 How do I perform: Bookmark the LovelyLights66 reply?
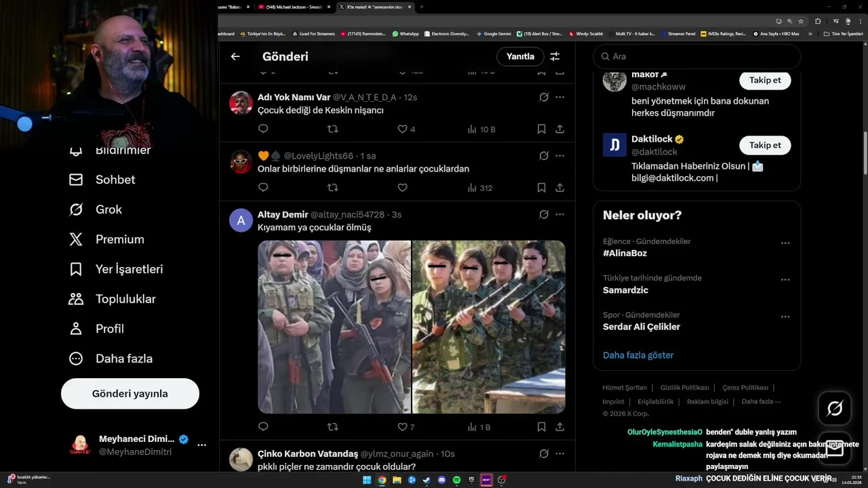click(541, 188)
